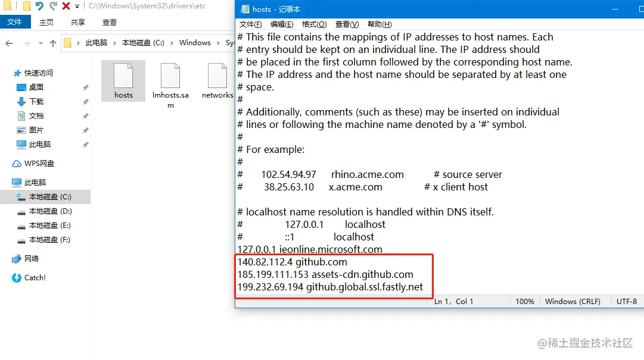Click Ln 1, Col 1 status bar entry
Viewport: 644px width, 360px height.
pyautogui.click(x=453, y=301)
